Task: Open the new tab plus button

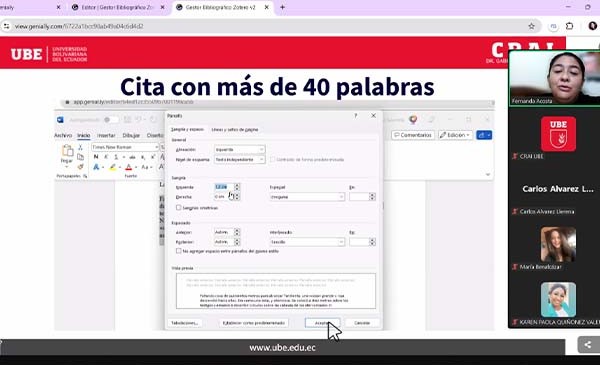Action: coord(282,7)
